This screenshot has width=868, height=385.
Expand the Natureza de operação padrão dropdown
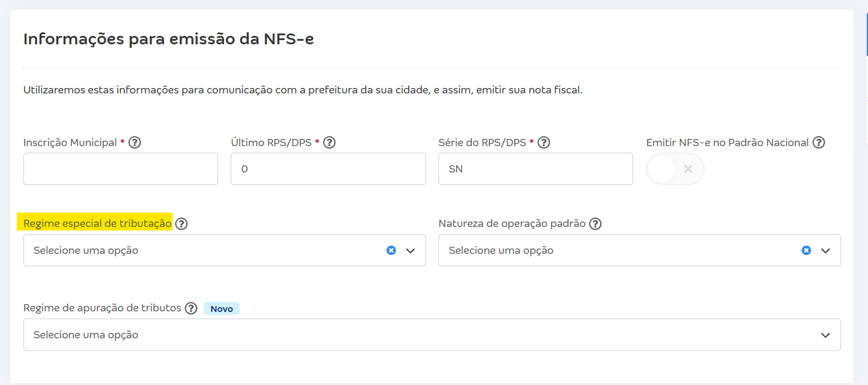(825, 250)
